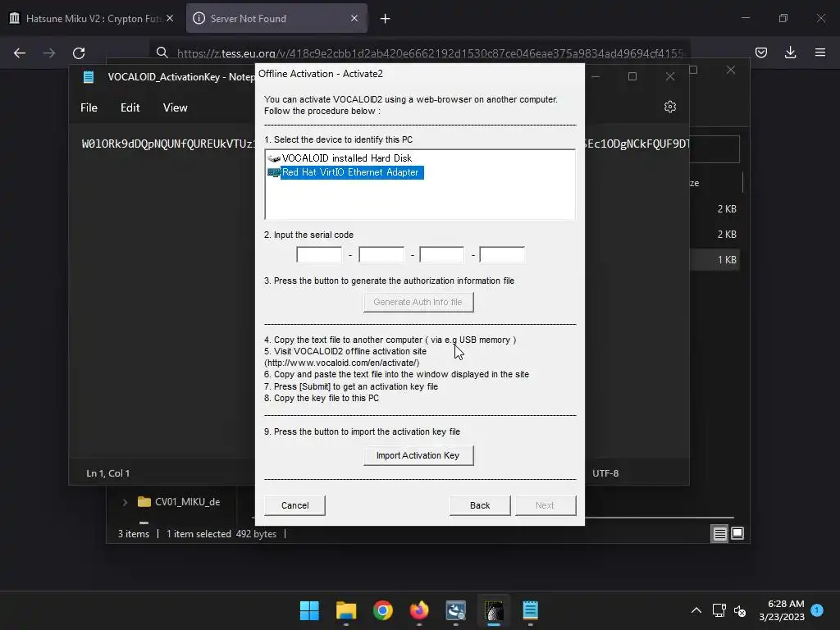
Task: Open Notepad View menu
Action: pyautogui.click(x=176, y=107)
